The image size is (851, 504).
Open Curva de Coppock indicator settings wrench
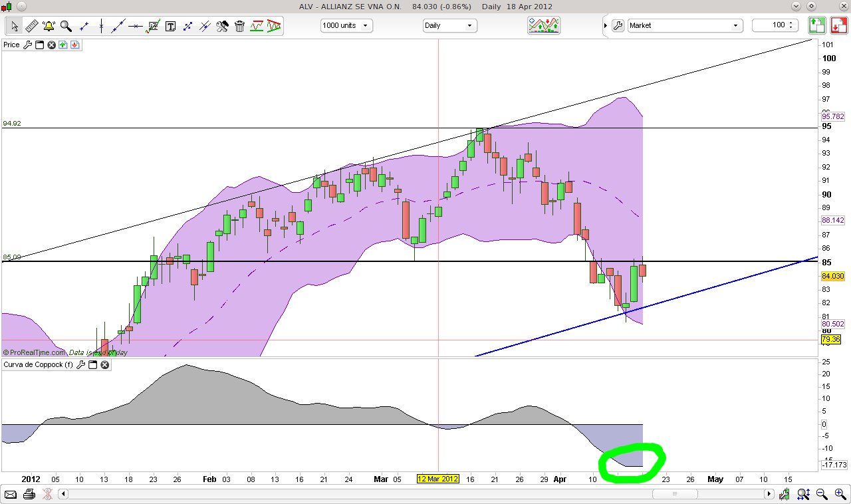[x=80, y=364]
